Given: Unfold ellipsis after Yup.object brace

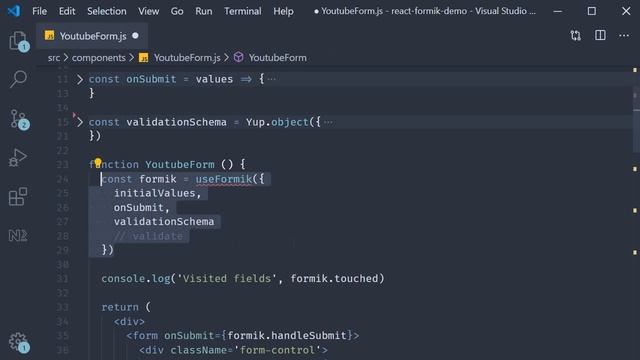Looking at the screenshot, I should [328, 122].
